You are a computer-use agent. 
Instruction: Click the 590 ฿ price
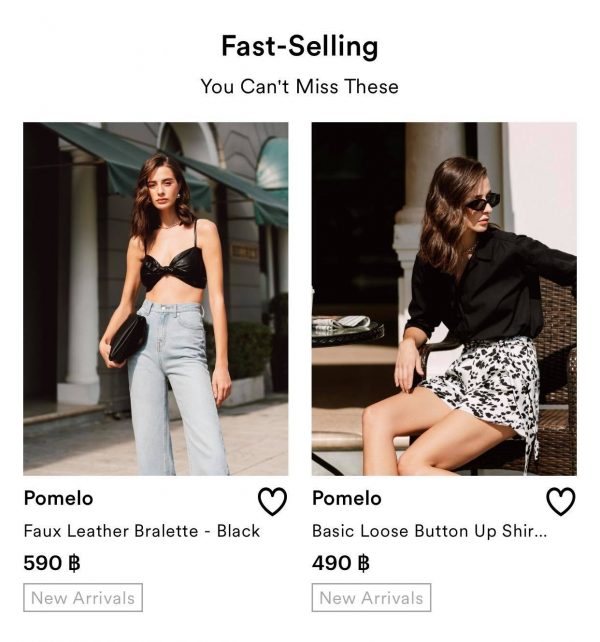(51, 563)
